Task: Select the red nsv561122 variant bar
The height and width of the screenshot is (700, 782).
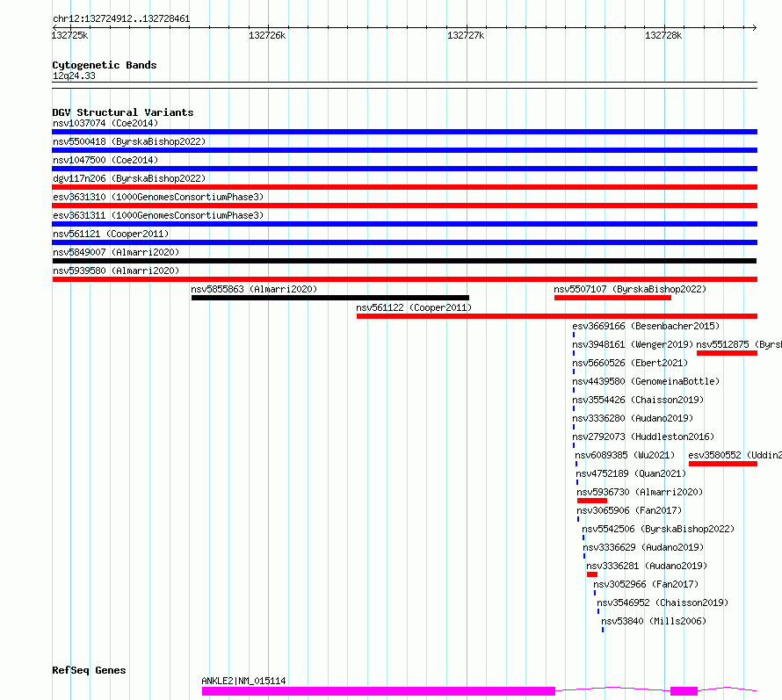Action: pyautogui.click(x=557, y=316)
